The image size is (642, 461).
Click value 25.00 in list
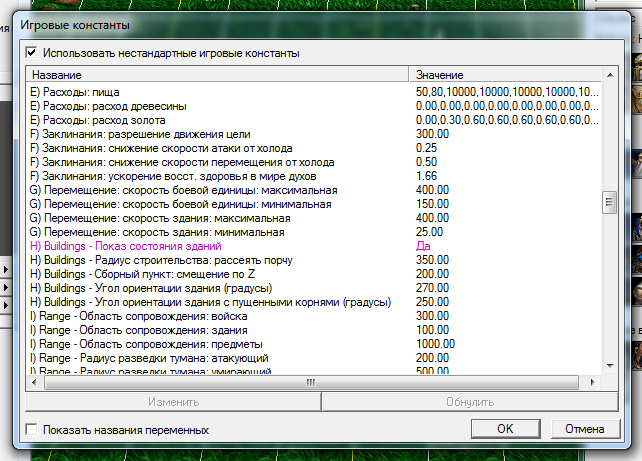[x=430, y=232]
